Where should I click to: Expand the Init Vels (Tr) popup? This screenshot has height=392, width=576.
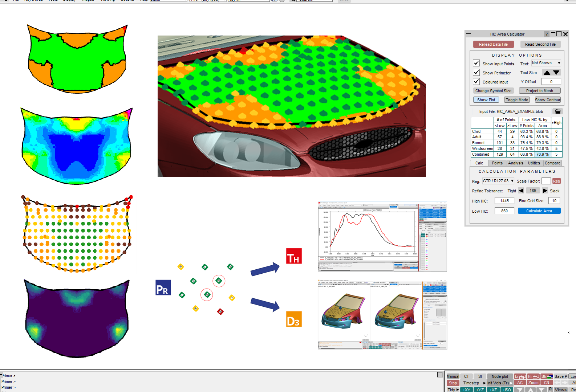point(512,383)
